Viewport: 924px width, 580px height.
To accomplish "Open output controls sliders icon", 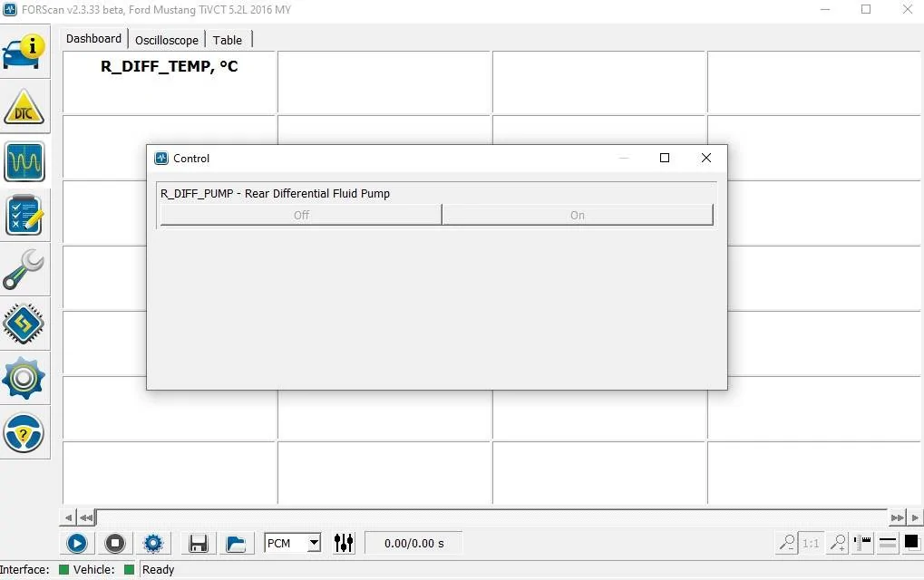I will 344,543.
